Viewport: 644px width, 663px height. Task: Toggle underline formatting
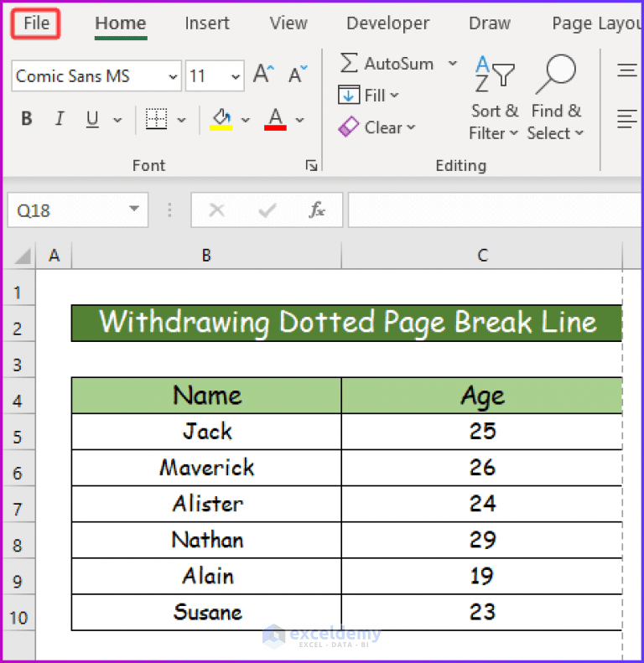click(x=92, y=119)
